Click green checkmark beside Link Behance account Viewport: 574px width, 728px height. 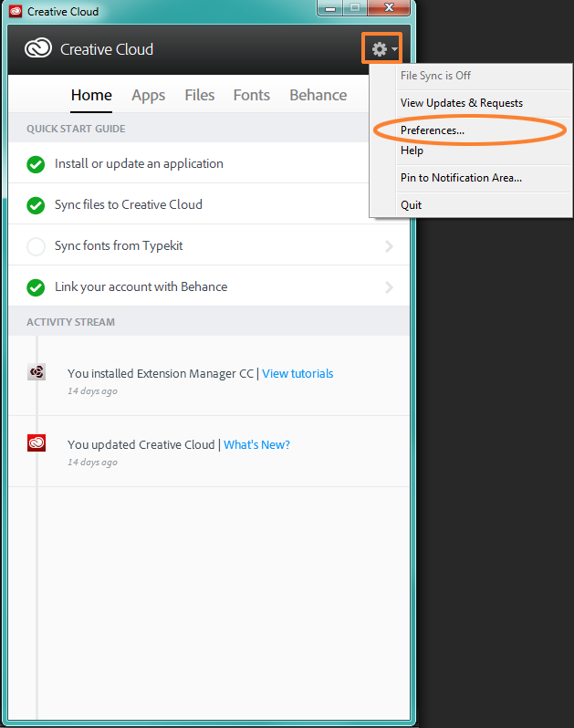coord(36,287)
